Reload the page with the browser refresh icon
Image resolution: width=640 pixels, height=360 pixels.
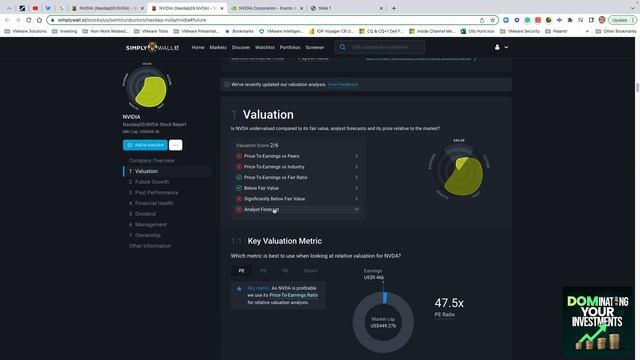[x=29, y=20]
